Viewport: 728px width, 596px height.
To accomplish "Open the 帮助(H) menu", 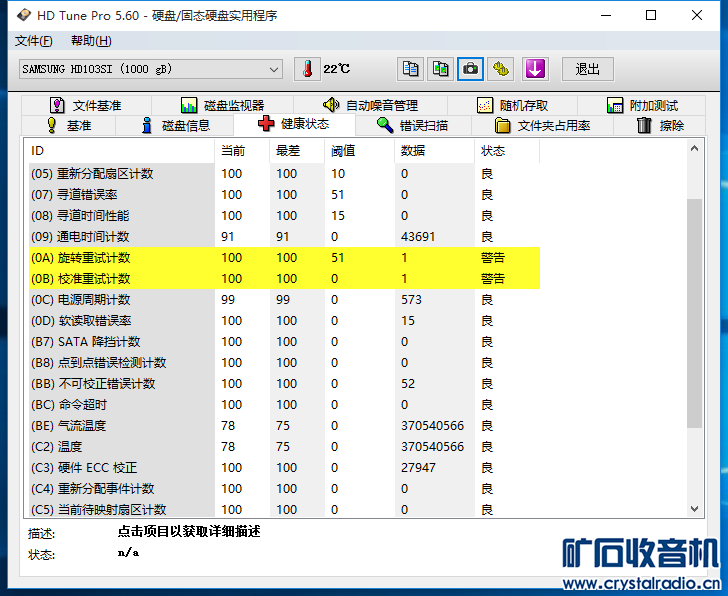I will click(91, 41).
